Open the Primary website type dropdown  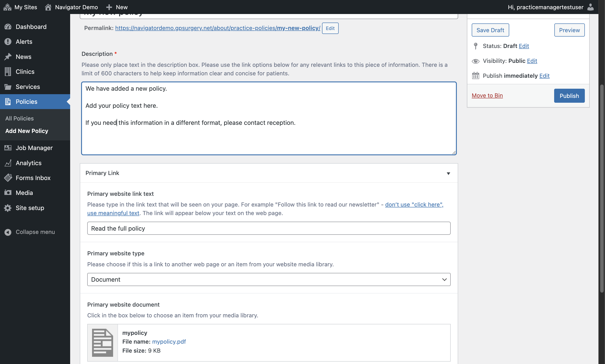click(x=269, y=279)
